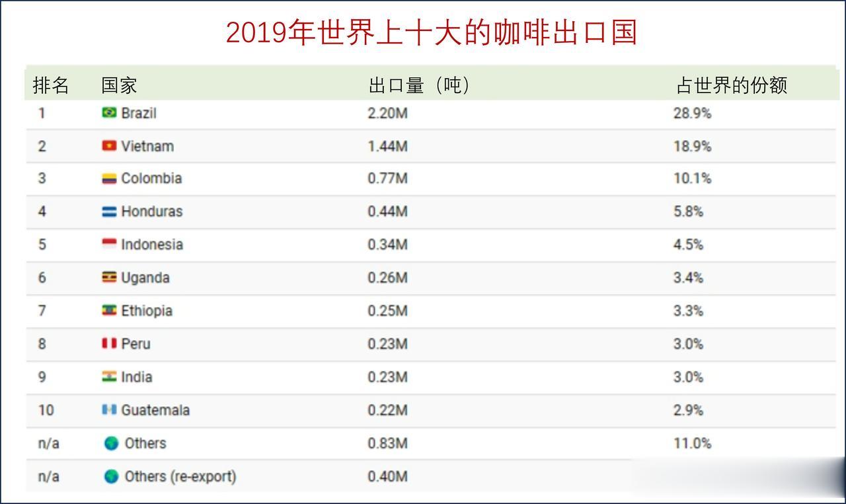Select the country name Guatemala
Viewport: 846px width, 504px height.
point(155,410)
